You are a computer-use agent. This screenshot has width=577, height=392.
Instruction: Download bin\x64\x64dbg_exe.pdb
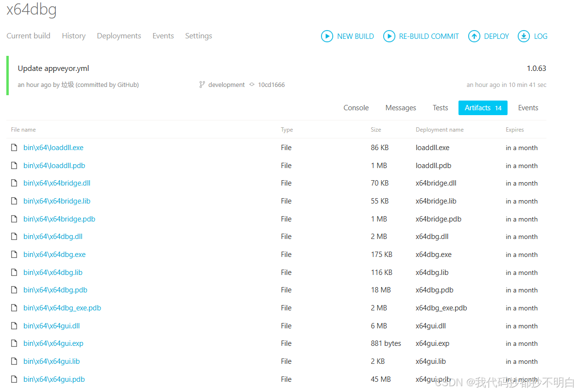pyautogui.click(x=62, y=307)
